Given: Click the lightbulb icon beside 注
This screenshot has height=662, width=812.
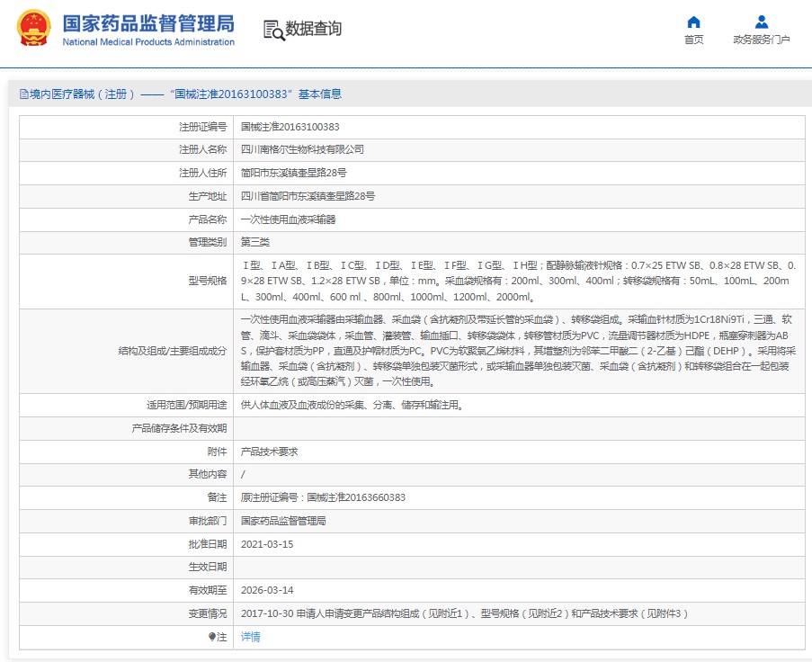Looking at the screenshot, I should (212, 637).
